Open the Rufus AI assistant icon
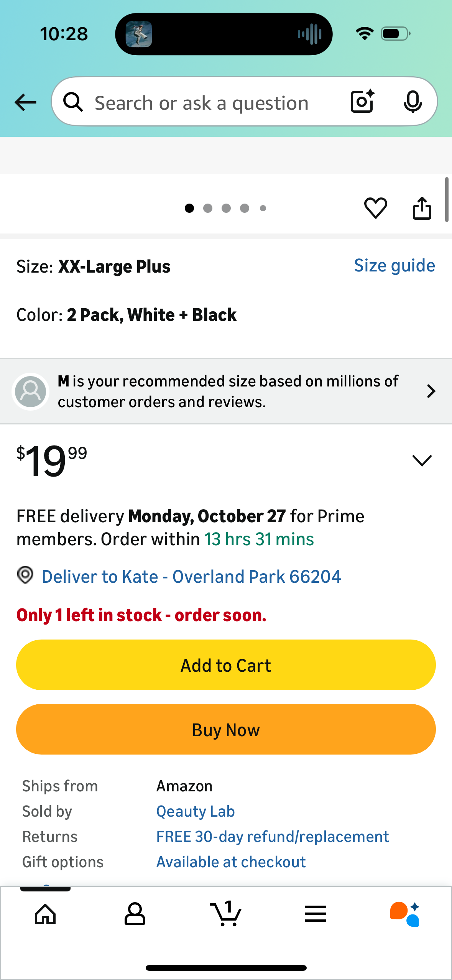Screen dimensions: 452x980 pyautogui.click(x=405, y=914)
